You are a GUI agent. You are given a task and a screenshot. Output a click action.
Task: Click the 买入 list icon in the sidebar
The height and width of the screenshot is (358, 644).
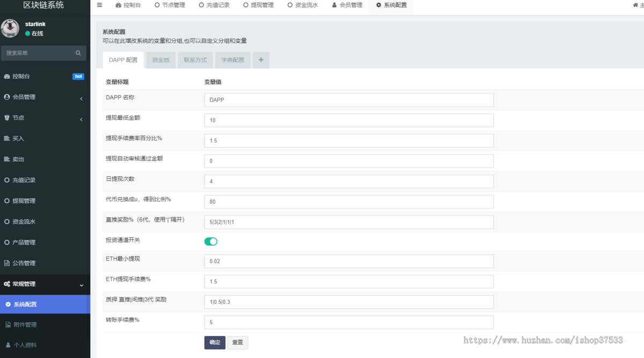click(x=6, y=138)
